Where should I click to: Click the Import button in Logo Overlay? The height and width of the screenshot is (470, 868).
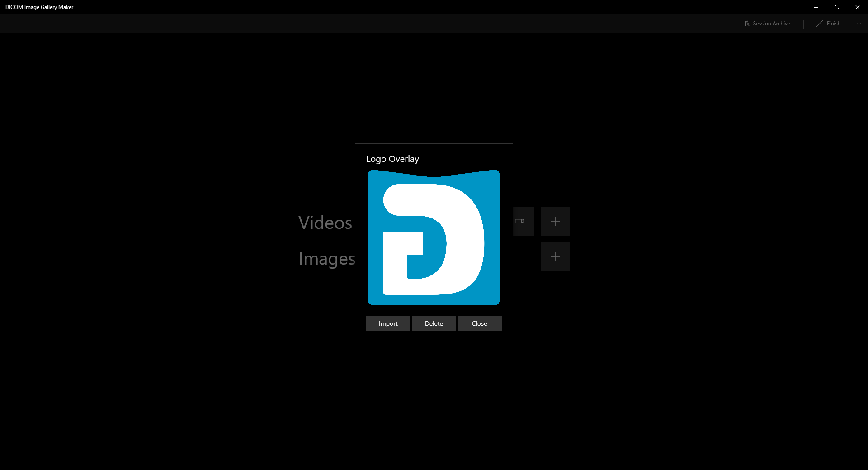tap(388, 323)
